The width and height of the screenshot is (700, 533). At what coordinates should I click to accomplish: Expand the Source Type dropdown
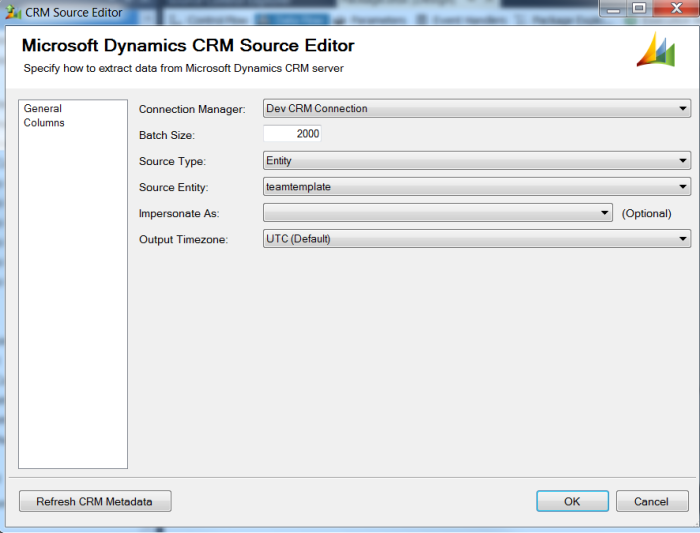pos(683,161)
